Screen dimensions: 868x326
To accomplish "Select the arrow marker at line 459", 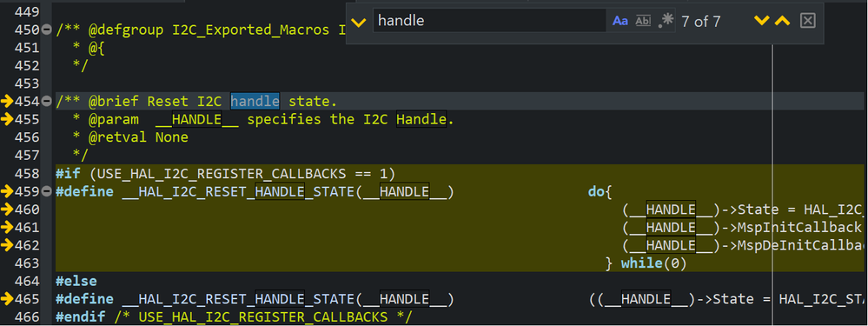I will click(x=7, y=191).
